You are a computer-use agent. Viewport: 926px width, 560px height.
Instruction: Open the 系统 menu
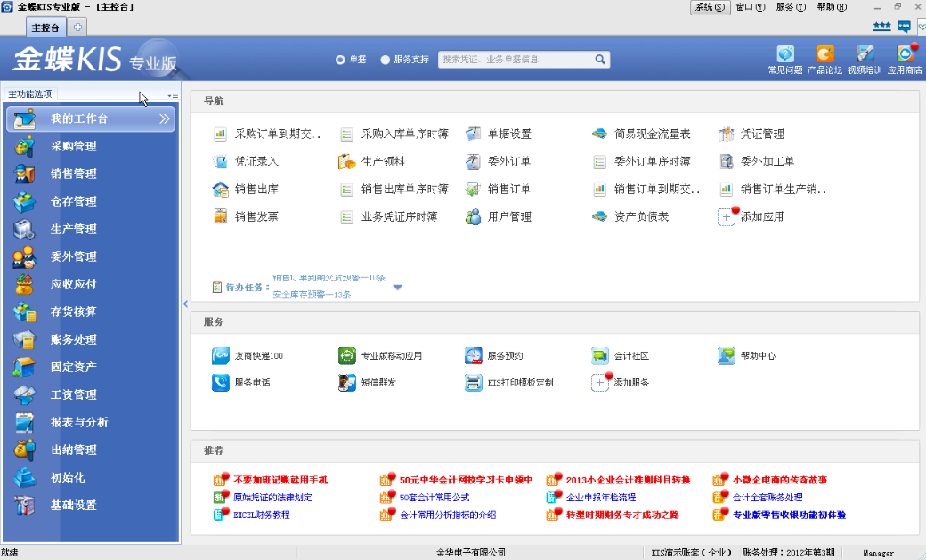710,7
